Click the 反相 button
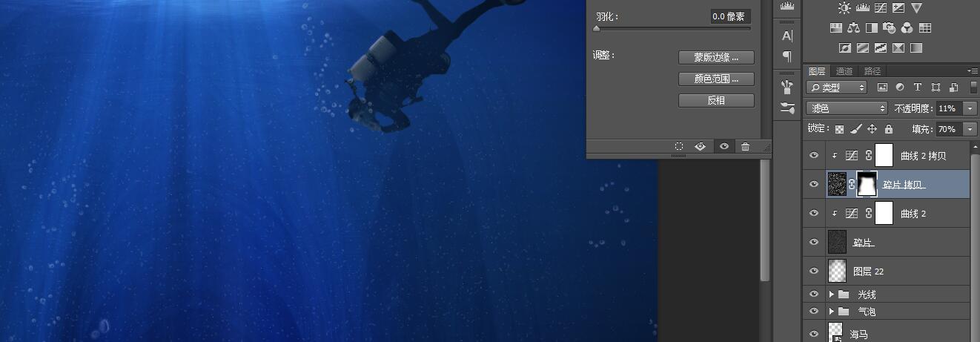This screenshot has width=980, height=342. [716, 100]
